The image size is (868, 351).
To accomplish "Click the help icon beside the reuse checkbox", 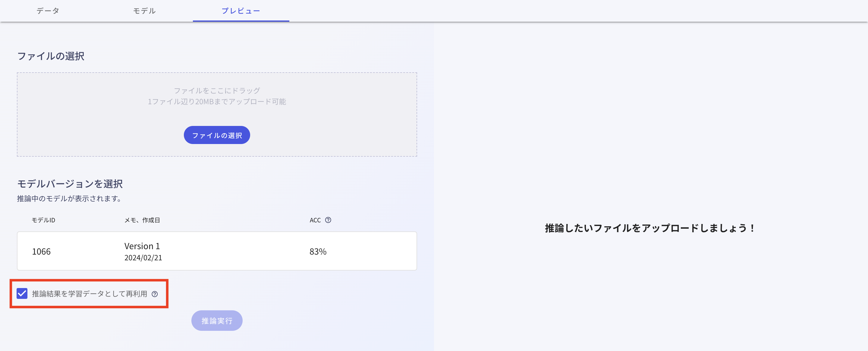I will coord(155,294).
